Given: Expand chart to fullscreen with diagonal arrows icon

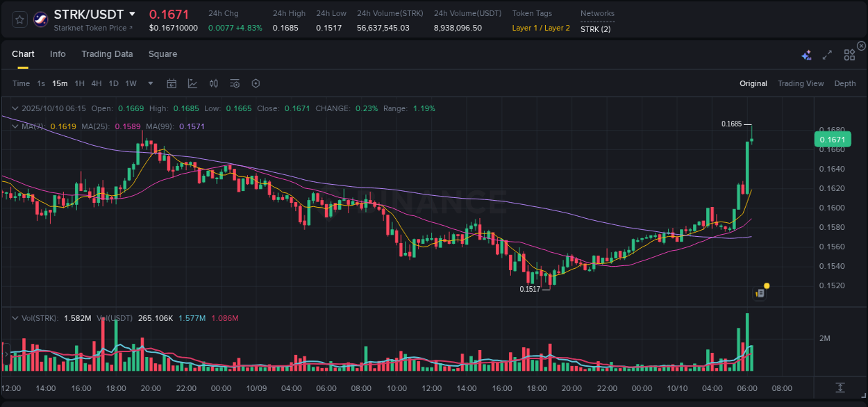Looking at the screenshot, I should (826, 53).
